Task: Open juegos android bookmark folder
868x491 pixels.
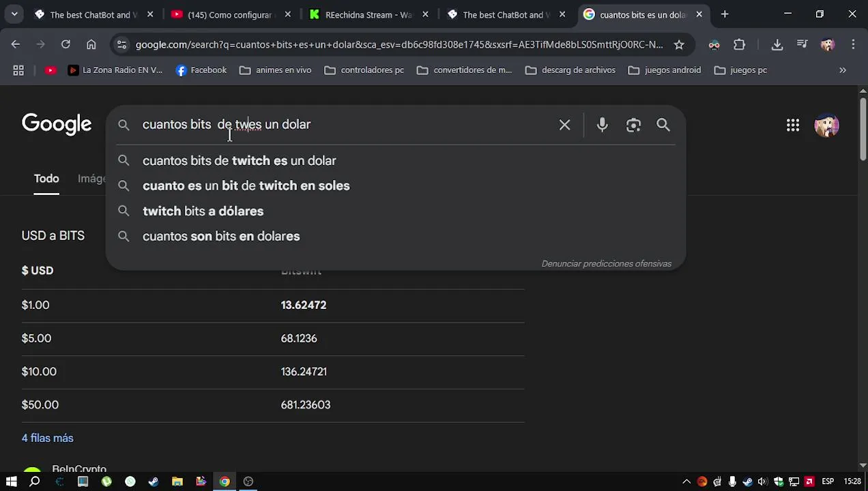Action: [665, 70]
